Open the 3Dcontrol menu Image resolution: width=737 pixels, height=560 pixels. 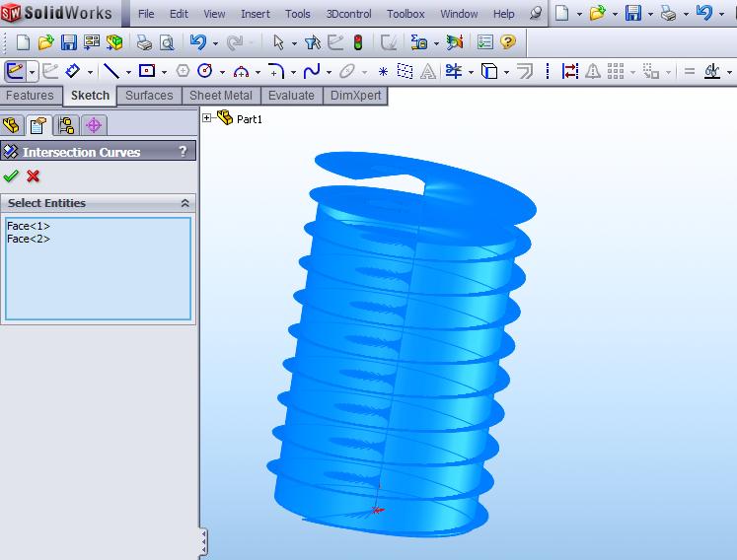click(348, 14)
